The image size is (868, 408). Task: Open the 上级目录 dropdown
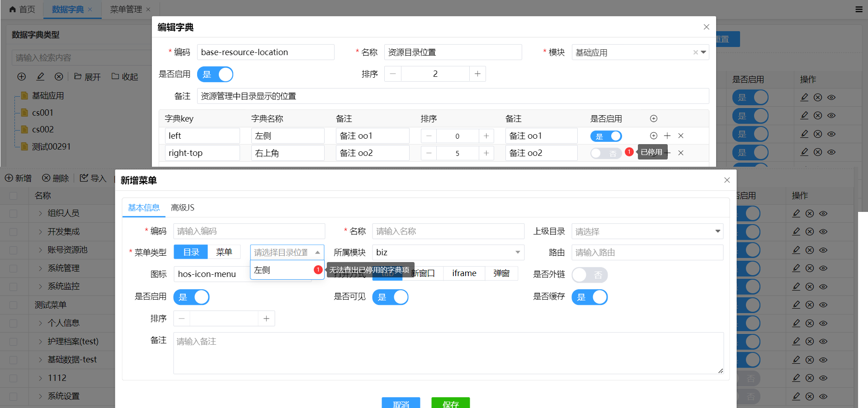[x=647, y=231]
